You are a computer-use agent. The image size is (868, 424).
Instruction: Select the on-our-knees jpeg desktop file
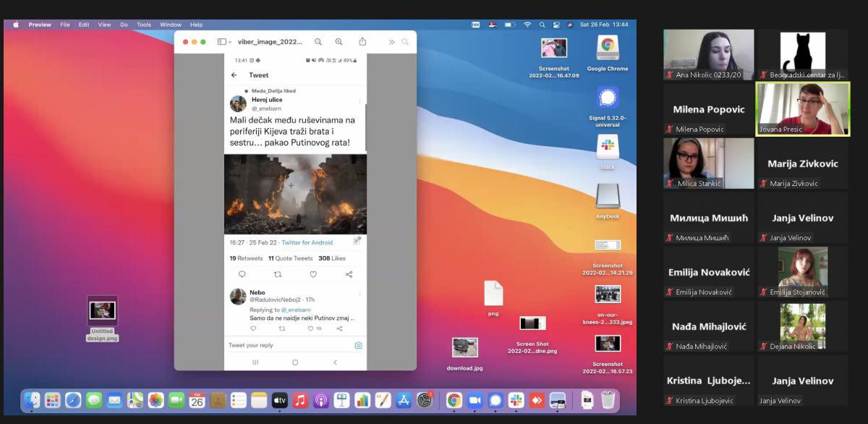click(x=608, y=294)
